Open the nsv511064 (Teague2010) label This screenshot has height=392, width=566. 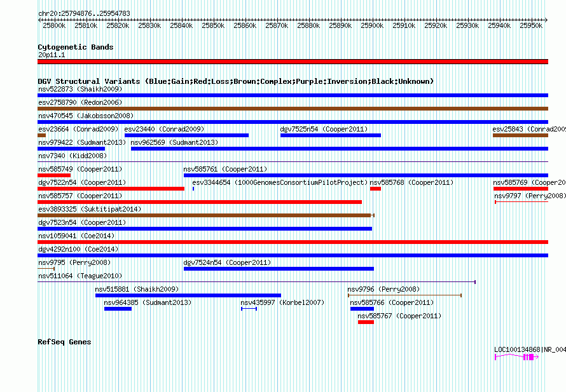point(80,276)
